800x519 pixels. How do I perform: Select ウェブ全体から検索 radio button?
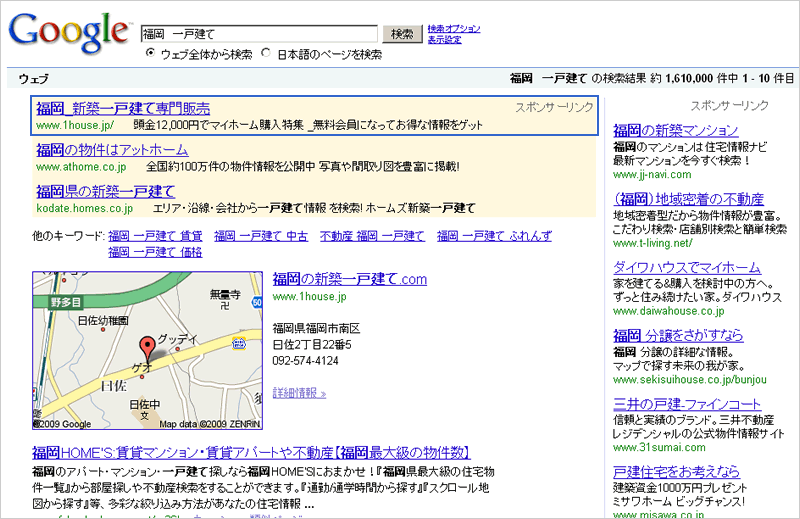[x=151, y=54]
